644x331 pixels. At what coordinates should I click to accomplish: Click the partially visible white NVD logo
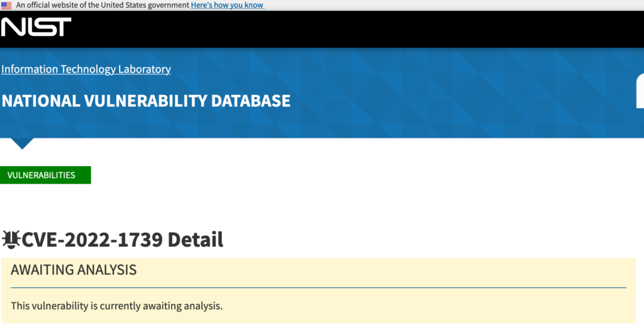640,91
